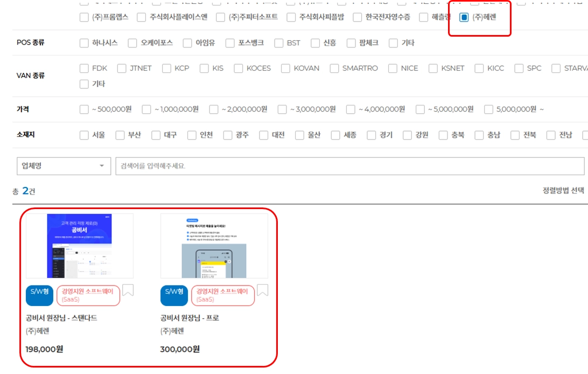Check 강원 location checkbox
The image size is (588, 374).
407,135
